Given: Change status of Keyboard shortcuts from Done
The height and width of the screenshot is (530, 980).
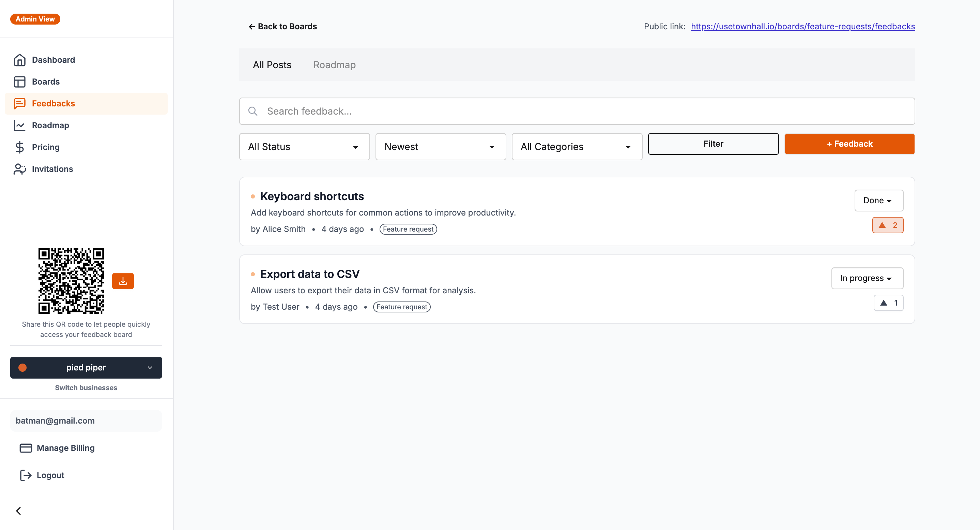Looking at the screenshot, I should point(878,200).
